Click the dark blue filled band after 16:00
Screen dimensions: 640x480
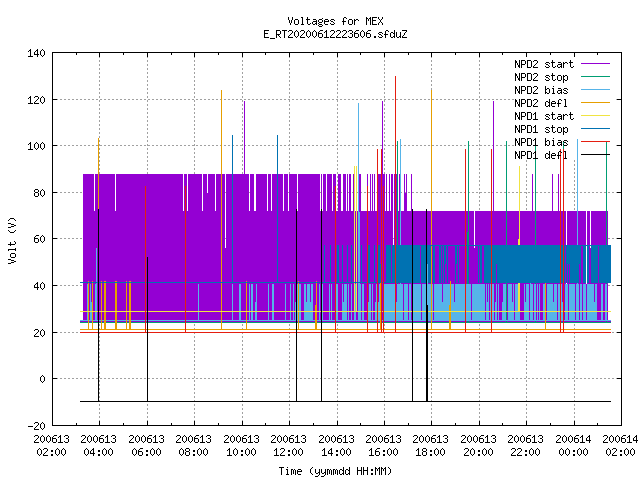(x=498, y=264)
